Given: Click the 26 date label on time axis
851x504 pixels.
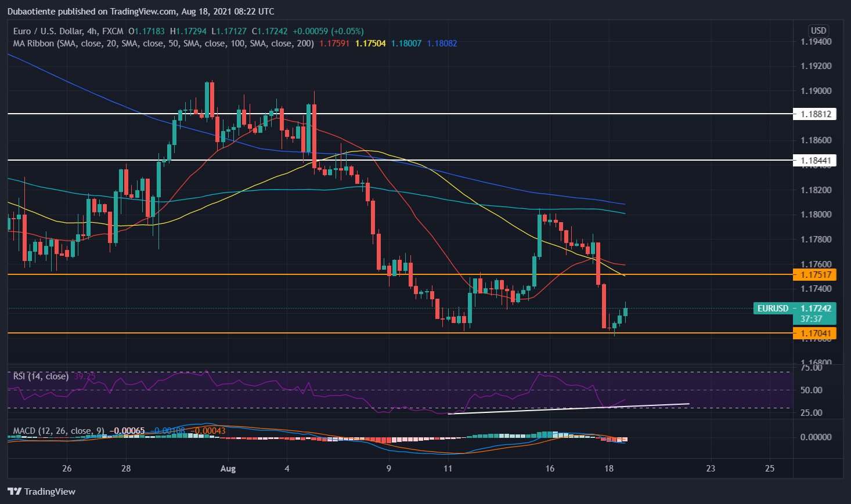Looking at the screenshot, I should [x=67, y=469].
